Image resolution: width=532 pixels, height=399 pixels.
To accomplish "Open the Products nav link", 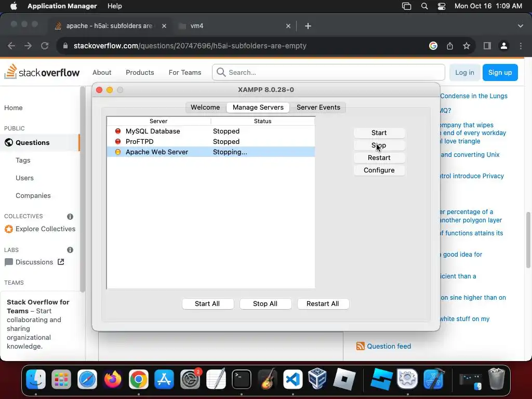I will click(140, 72).
